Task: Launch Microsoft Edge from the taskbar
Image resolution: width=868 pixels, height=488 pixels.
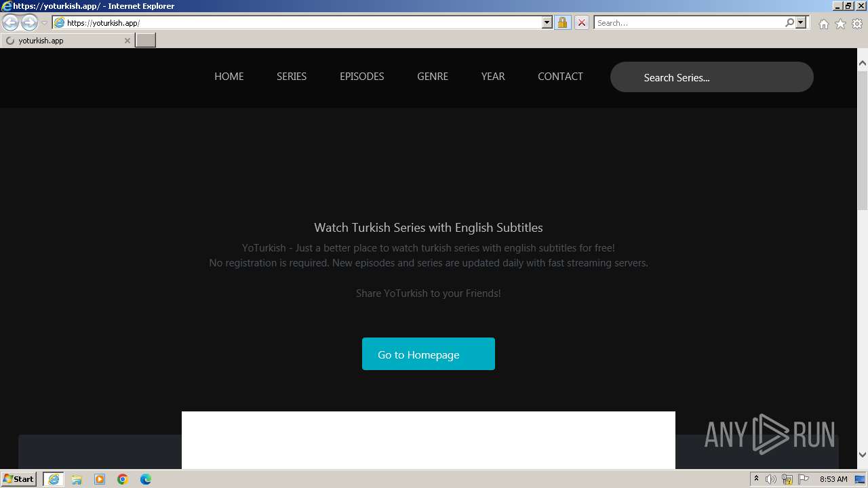Action: pyautogui.click(x=146, y=479)
